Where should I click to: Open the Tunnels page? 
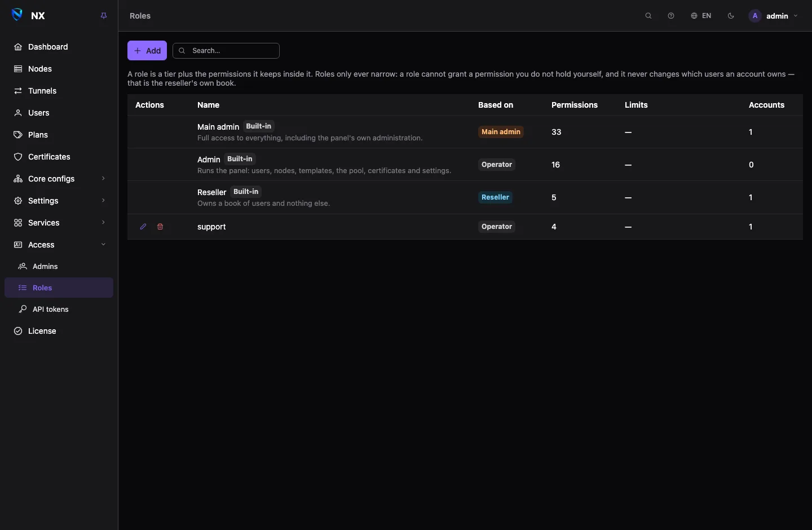pyautogui.click(x=59, y=91)
